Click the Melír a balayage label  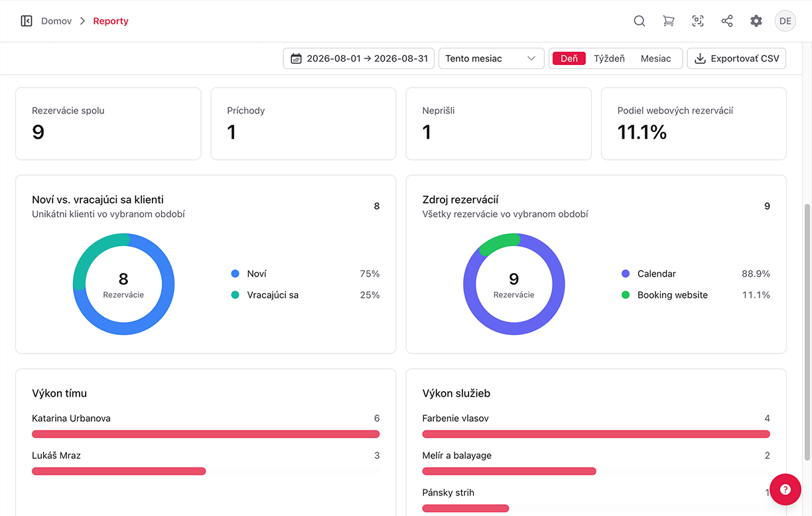pos(457,456)
